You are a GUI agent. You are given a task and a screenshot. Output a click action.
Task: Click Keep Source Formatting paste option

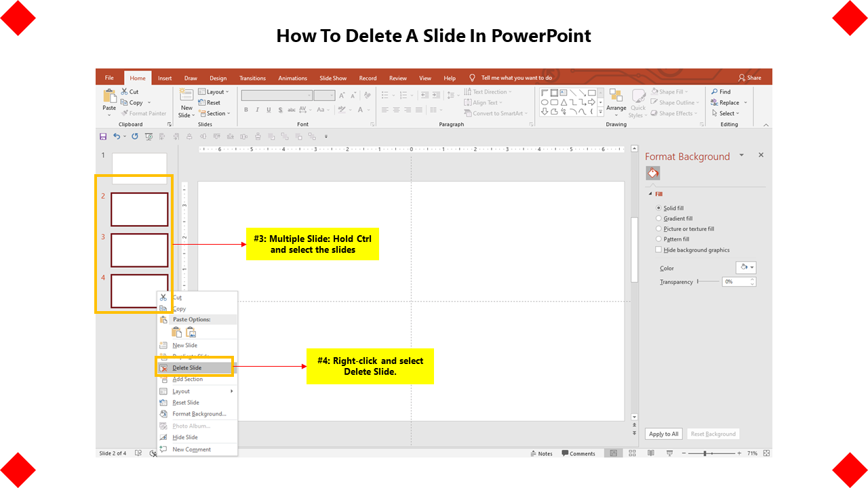pos(177,332)
